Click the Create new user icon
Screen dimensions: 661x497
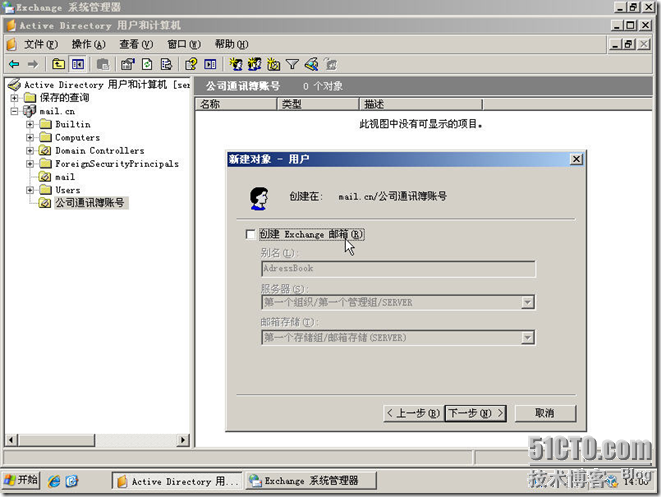236,64
